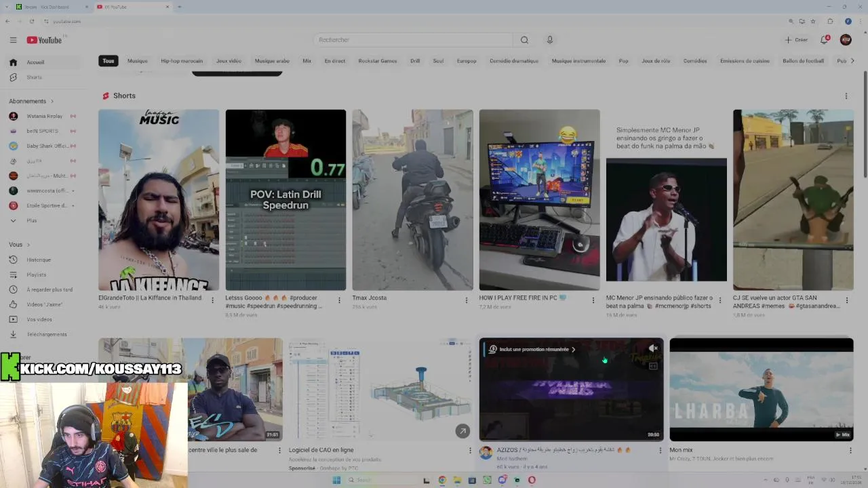Show more filter chips with right arrow
The width and height of the screenshot is (868, 488).
[852, 61]
